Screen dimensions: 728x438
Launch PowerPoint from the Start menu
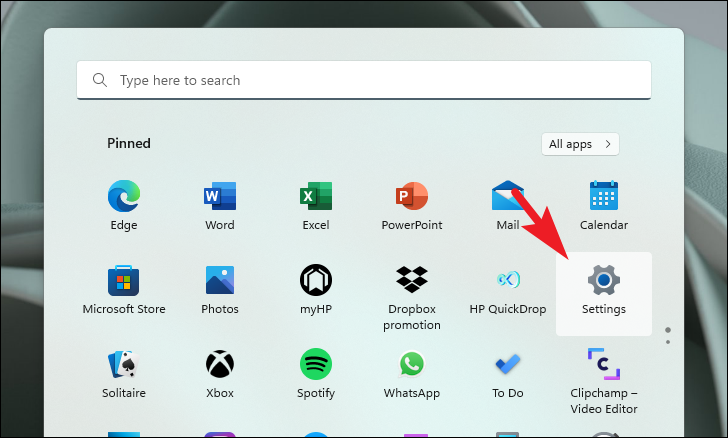pos(412,196)
